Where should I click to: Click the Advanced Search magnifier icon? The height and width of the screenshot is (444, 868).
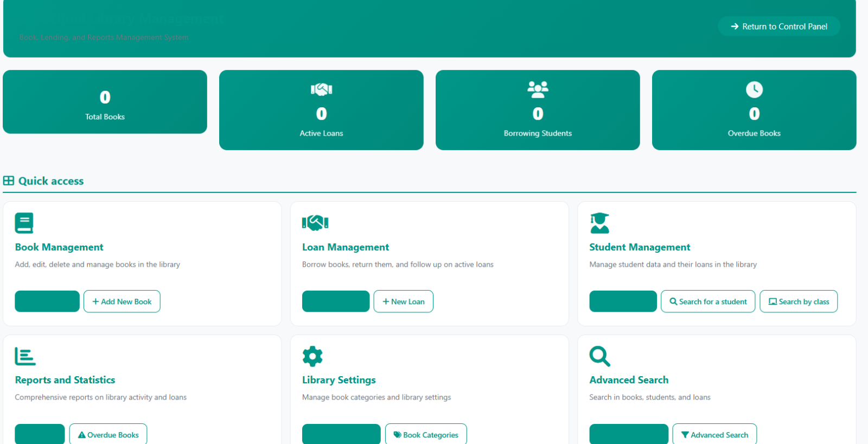click(600, 356)
